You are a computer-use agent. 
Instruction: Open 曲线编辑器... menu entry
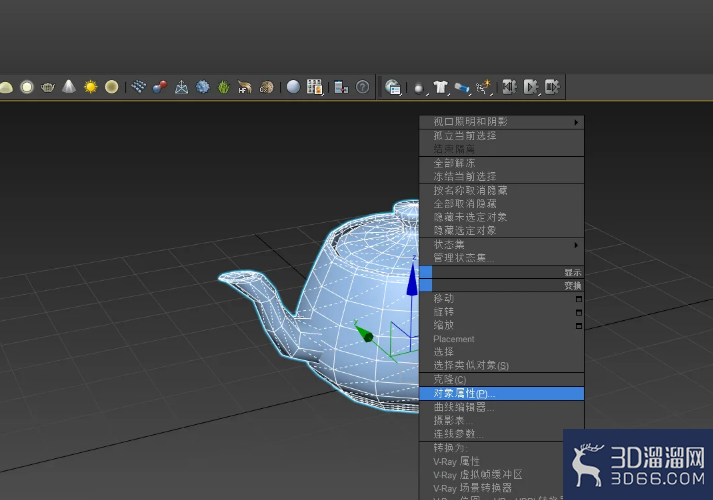(x=502, y=407)
